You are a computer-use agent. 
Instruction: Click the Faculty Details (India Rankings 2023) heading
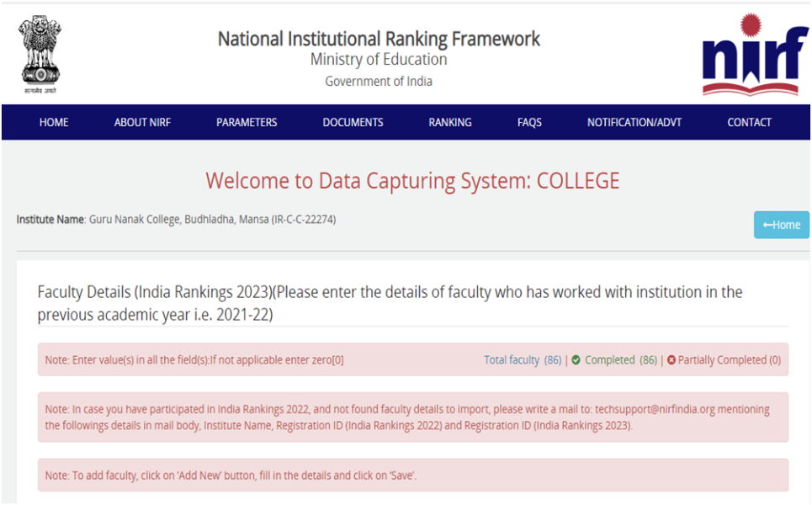pos(155,292)
